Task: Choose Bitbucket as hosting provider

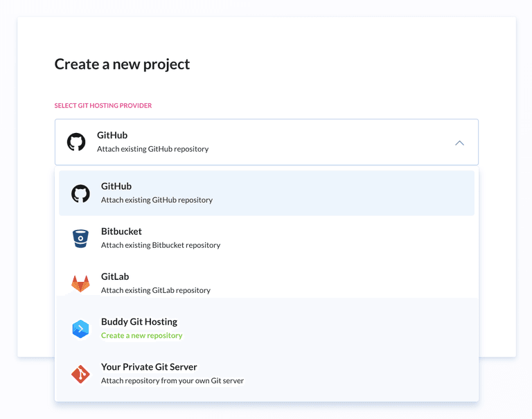Action: (267, 238)
